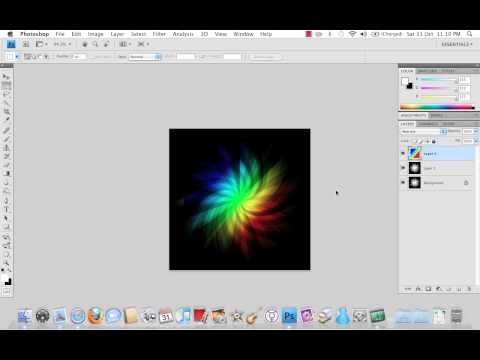Select the Clone Stamp tool

6,147
